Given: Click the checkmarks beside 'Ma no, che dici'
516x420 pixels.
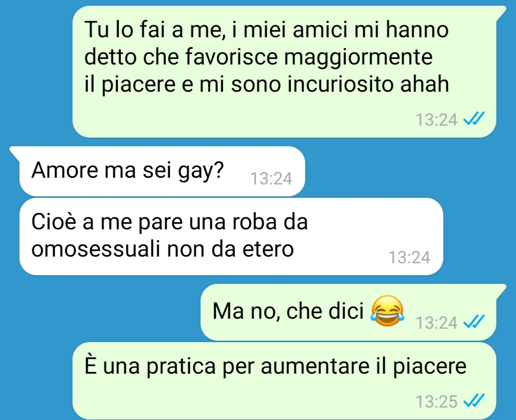Looking at the screenshot, I should click(473, 322).
